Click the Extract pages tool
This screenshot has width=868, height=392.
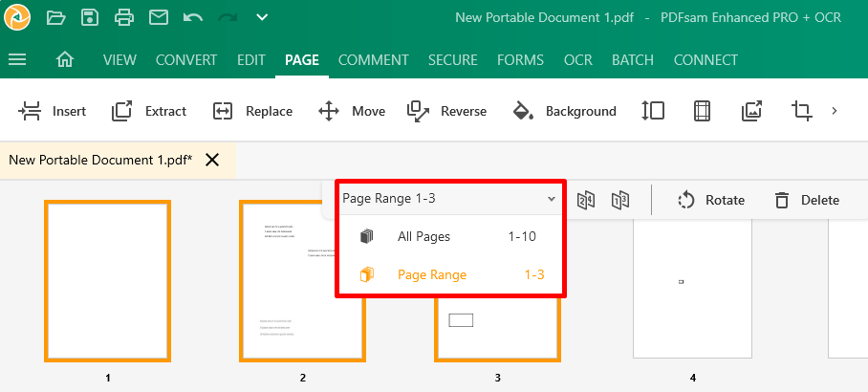click(149, 111)
